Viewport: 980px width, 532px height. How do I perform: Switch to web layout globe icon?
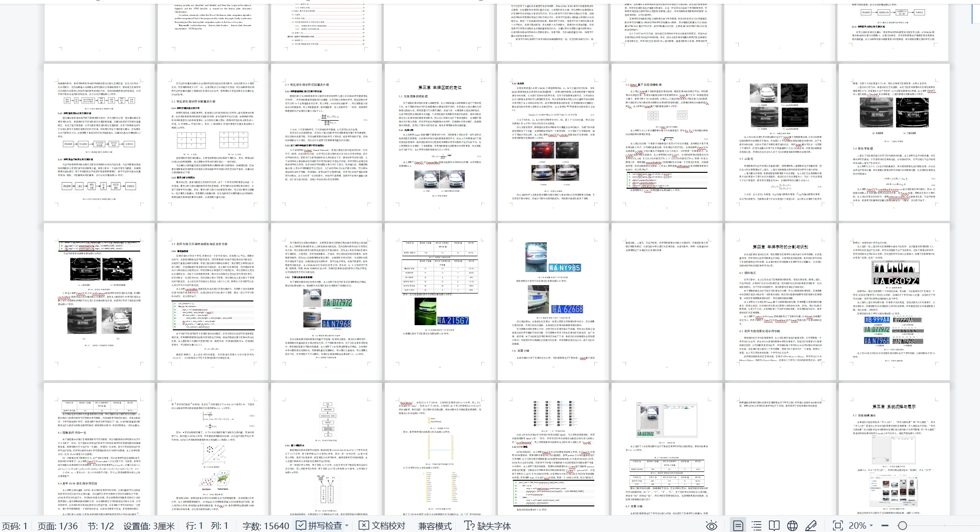click(792, 526)
